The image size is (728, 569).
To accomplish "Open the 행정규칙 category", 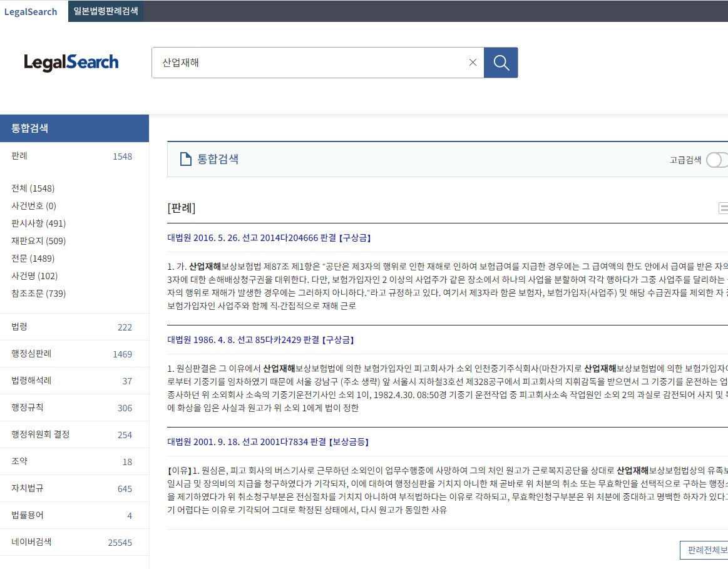I will coord(74,408).
